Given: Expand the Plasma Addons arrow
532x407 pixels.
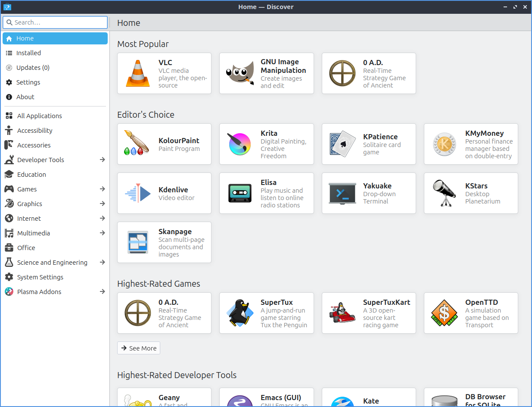Looking at the screenshot, I should pyautogui.click(x=102, y=292).
